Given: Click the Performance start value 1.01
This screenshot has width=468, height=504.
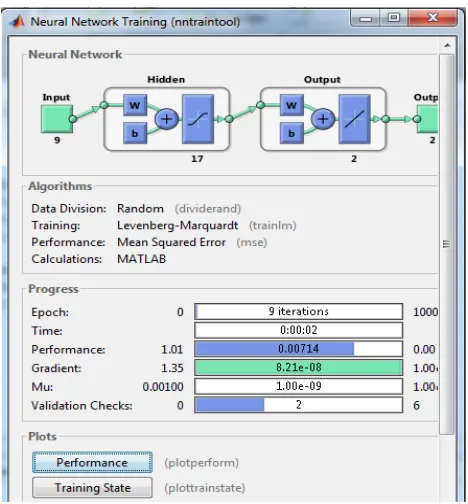Looking at the screenshot, I should tap(172, 350).
